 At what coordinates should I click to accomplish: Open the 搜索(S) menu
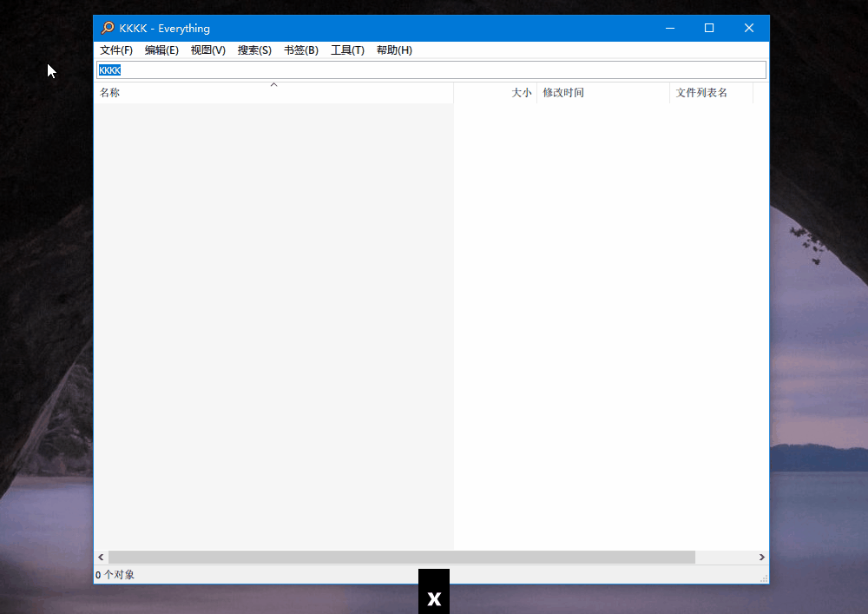254,50
